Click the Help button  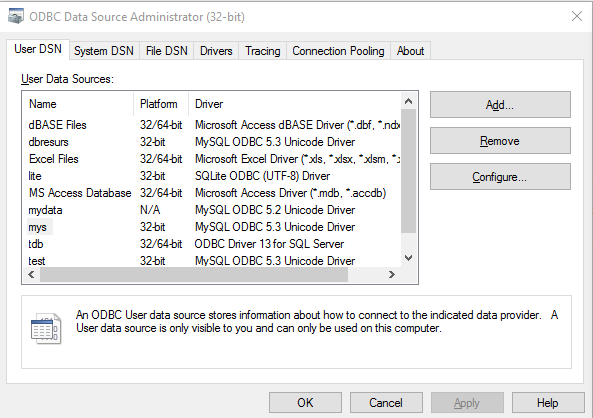548,402
